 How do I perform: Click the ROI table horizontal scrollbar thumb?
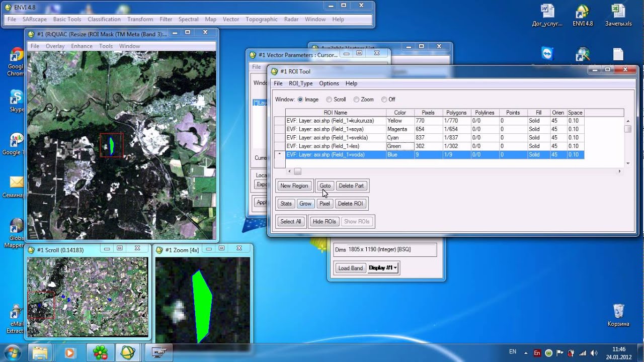click(297, 171)
